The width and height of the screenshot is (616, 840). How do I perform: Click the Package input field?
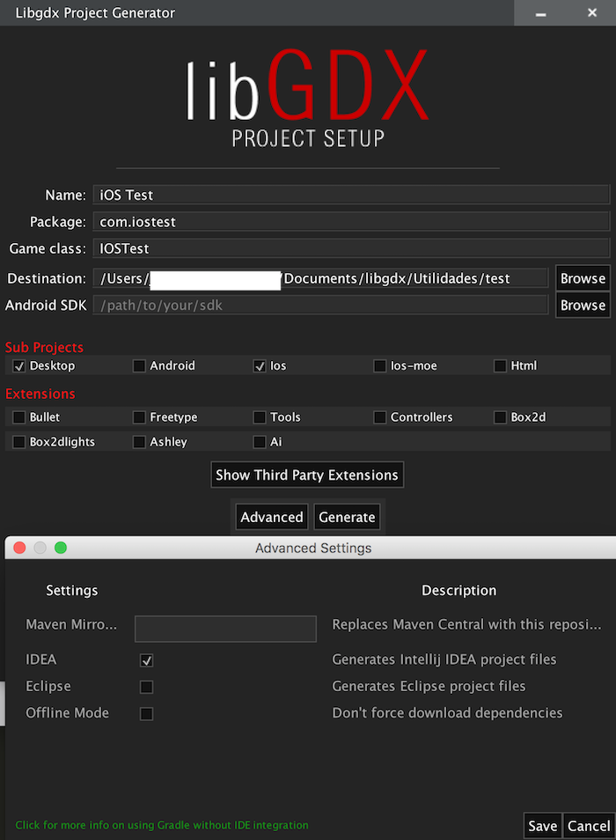point(351,221)
